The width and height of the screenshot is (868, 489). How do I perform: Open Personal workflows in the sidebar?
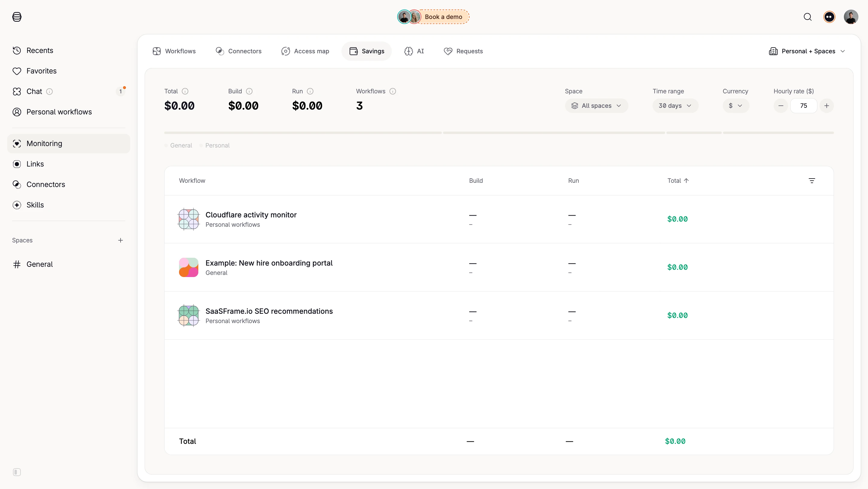pyautogui.click(x=68, y=112)
